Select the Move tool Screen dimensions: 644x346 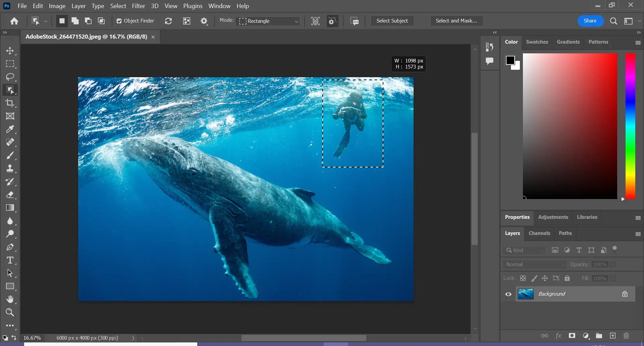tap(10, 51)
